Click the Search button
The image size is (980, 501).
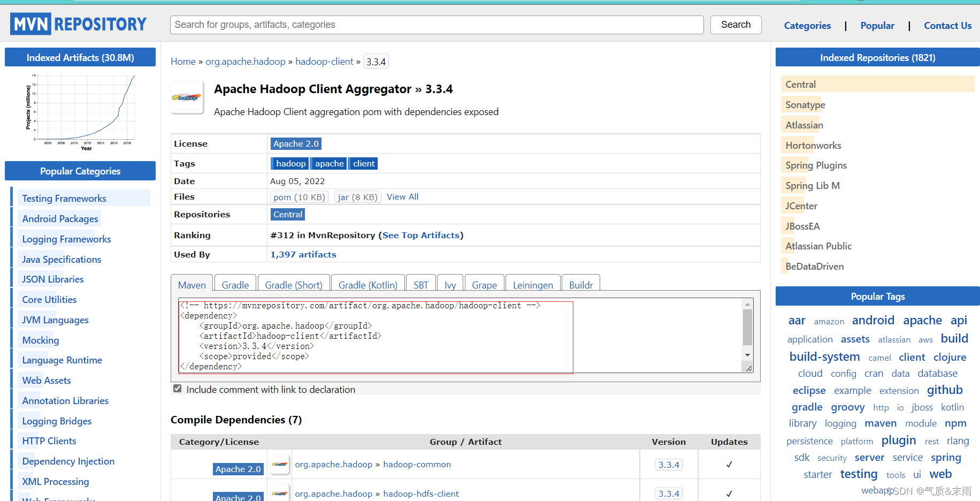[x=736, y=25]
